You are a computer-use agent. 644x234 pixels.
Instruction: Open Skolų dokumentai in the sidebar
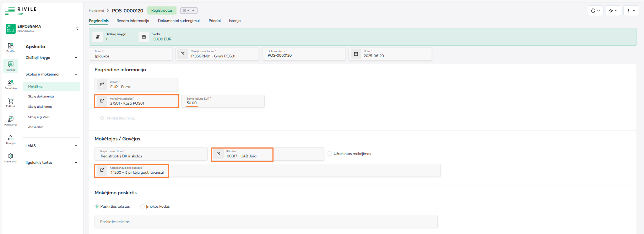click(41, 96)
